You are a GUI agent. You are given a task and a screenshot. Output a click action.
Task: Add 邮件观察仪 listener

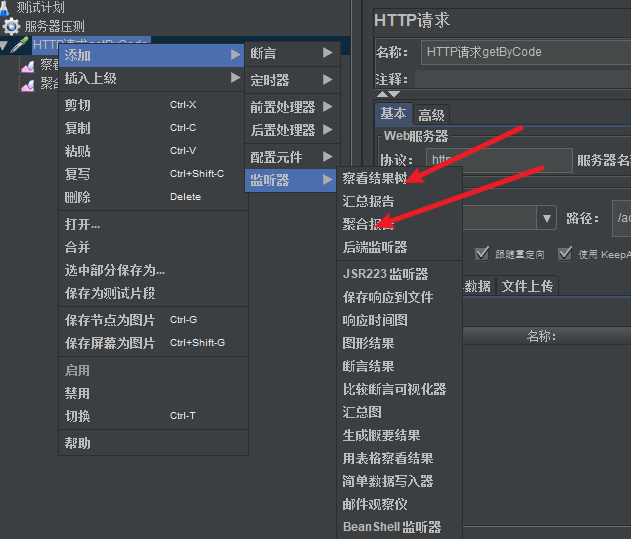point(400,504)
